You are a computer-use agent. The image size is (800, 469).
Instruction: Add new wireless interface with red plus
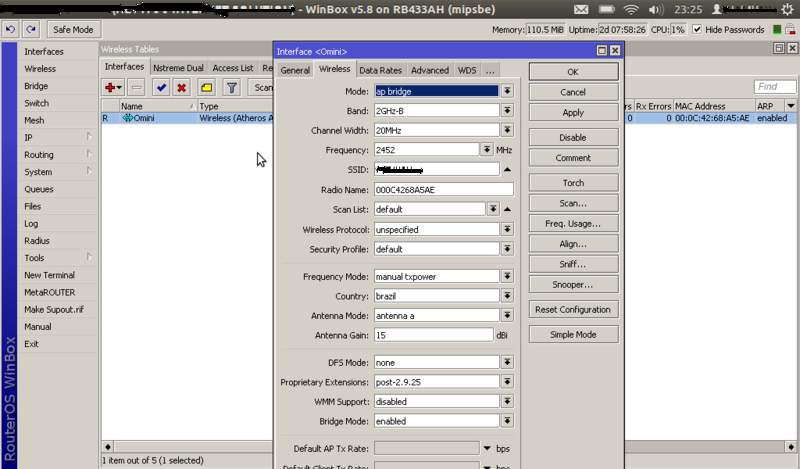113,88
